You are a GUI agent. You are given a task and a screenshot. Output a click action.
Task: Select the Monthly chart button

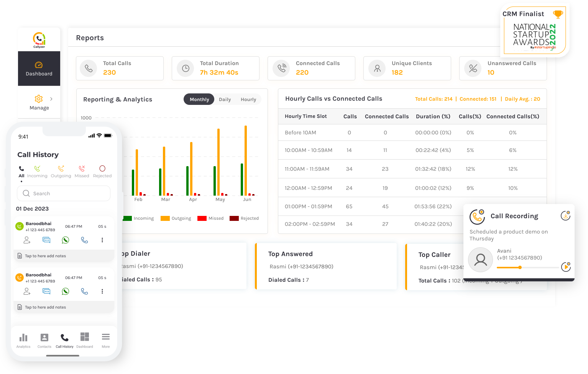199,99
